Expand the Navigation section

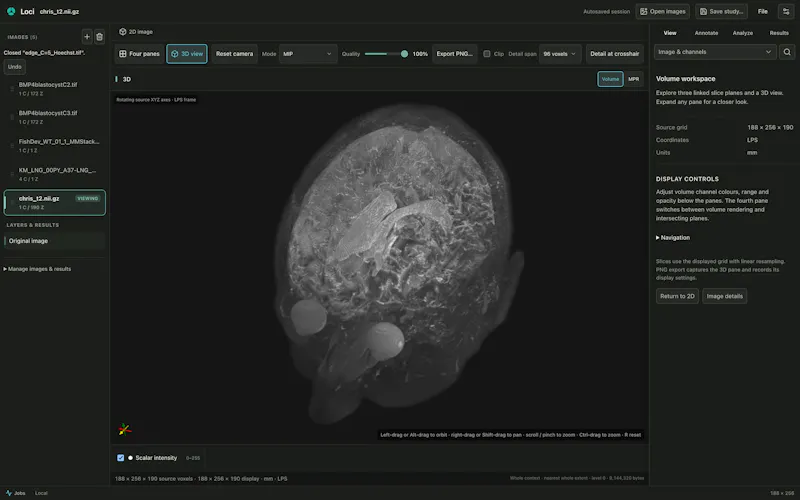(x=673, y=238)
